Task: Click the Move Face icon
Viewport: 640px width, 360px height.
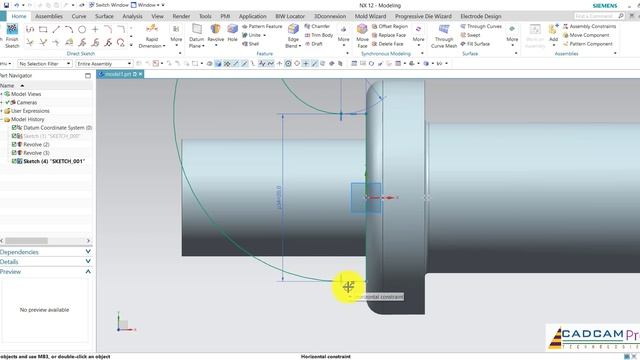Action: [x=362, y=29]
